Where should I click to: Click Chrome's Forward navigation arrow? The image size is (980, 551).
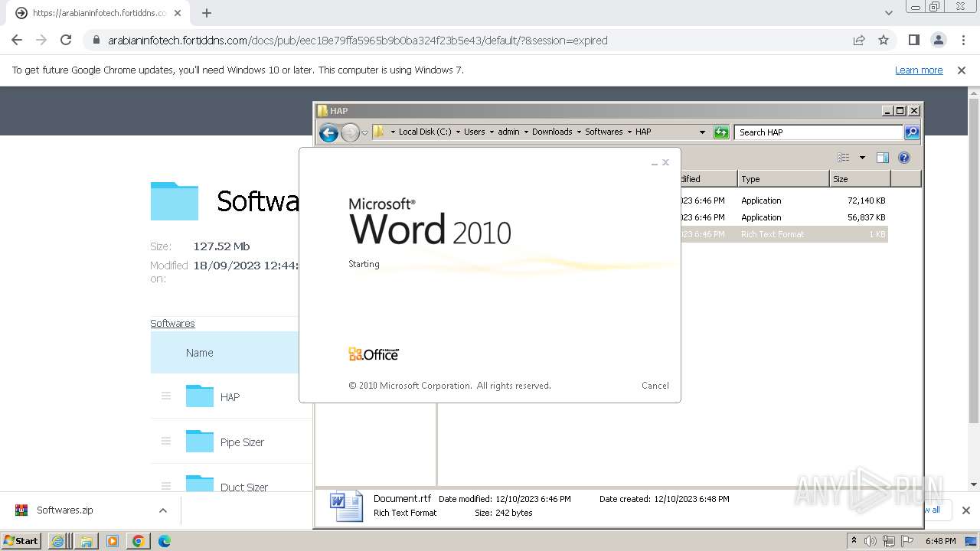[41, 40]
